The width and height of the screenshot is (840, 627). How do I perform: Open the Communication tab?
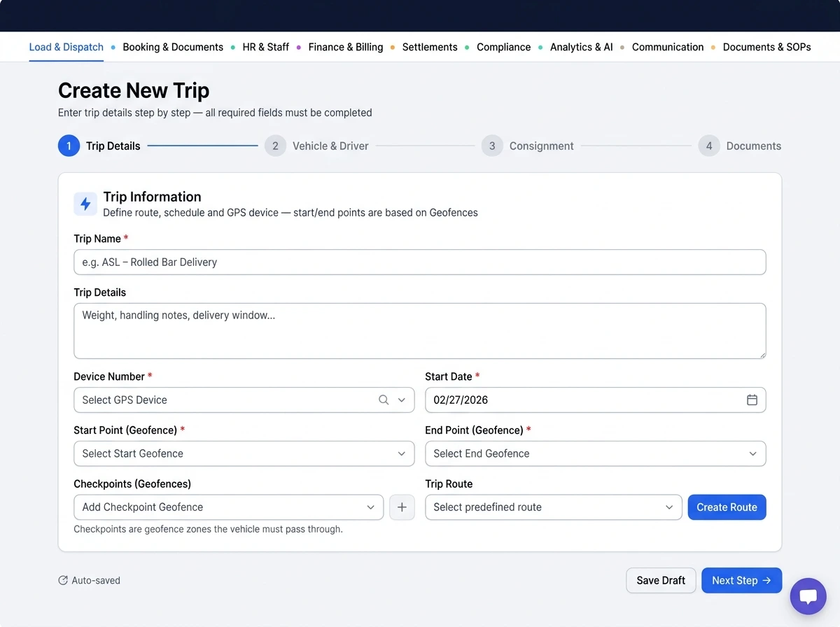[668, 47]
